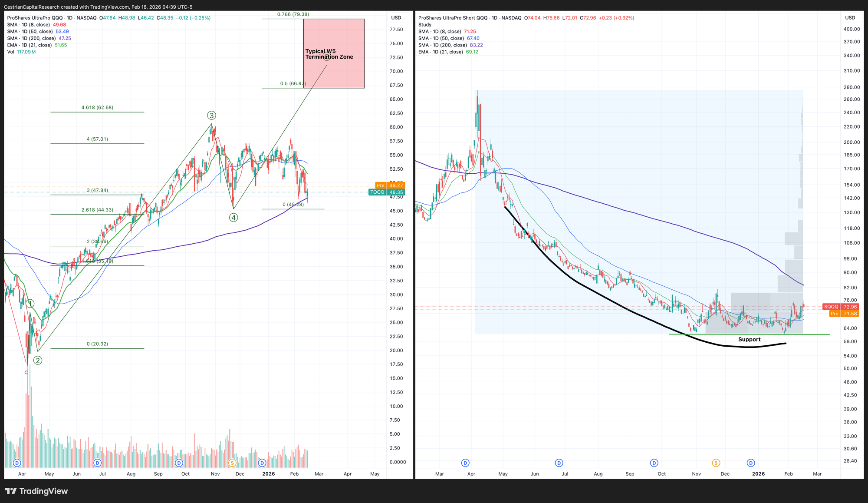Click the TradingView logo at bottom left
This screenshot has height=503, width=868.
[36, 491]
